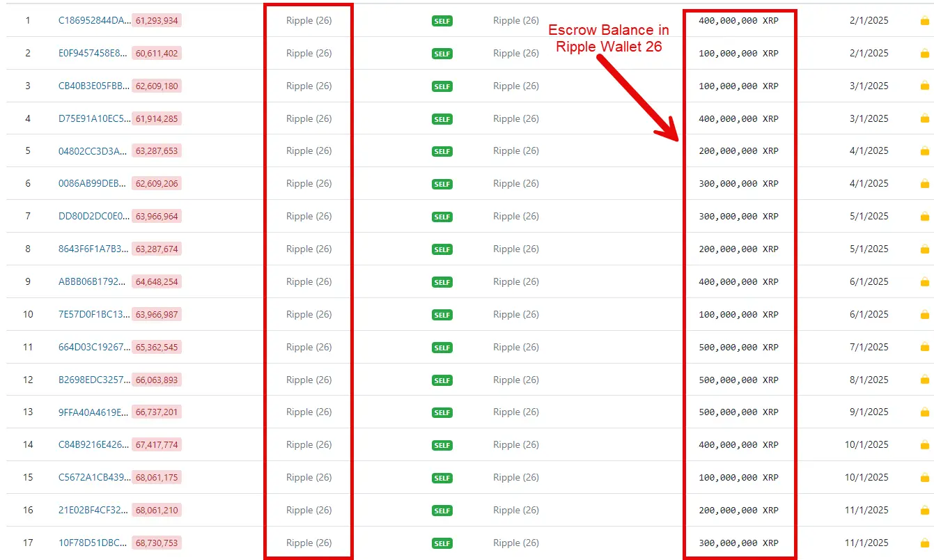
Task: Click ledger badge 62,609,180
Action: click(157, 86)
